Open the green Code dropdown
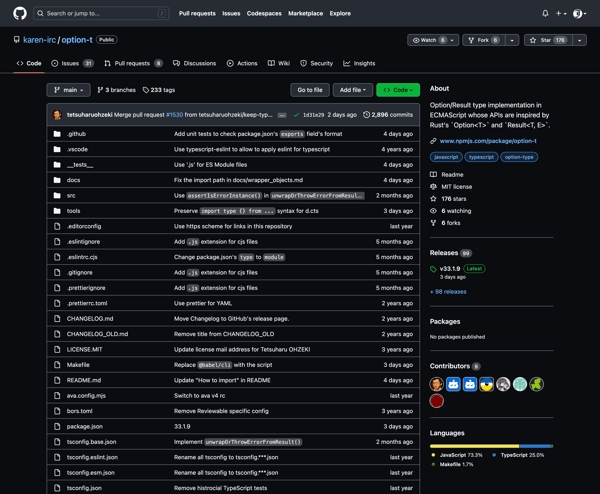 (x=398, y=90)
